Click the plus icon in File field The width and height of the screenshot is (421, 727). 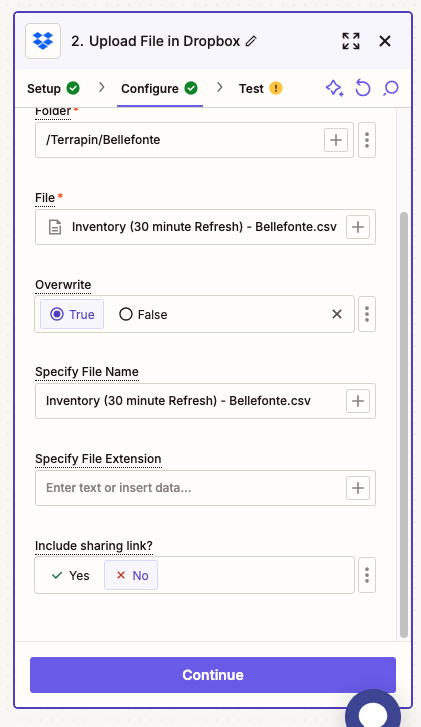coord(358,227)
